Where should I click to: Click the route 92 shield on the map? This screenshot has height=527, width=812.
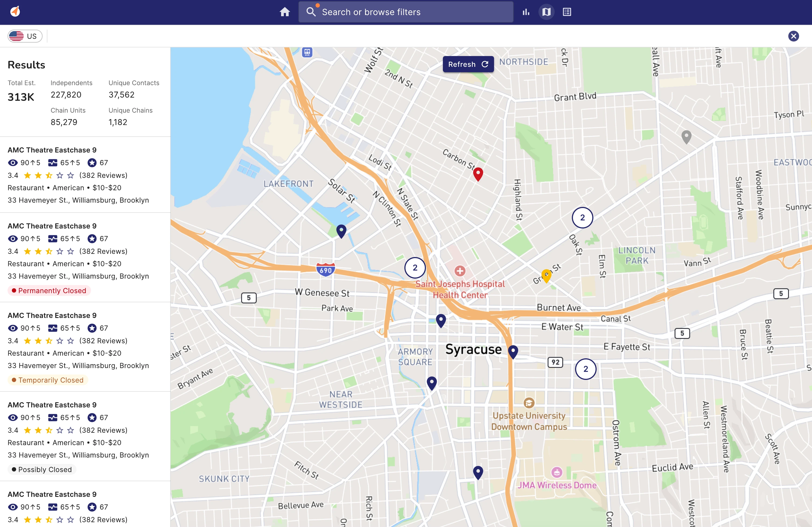(x=555, y=362)
